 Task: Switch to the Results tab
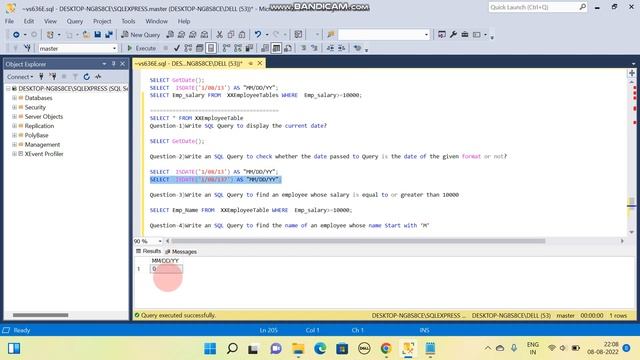click(x=149, y=251)
